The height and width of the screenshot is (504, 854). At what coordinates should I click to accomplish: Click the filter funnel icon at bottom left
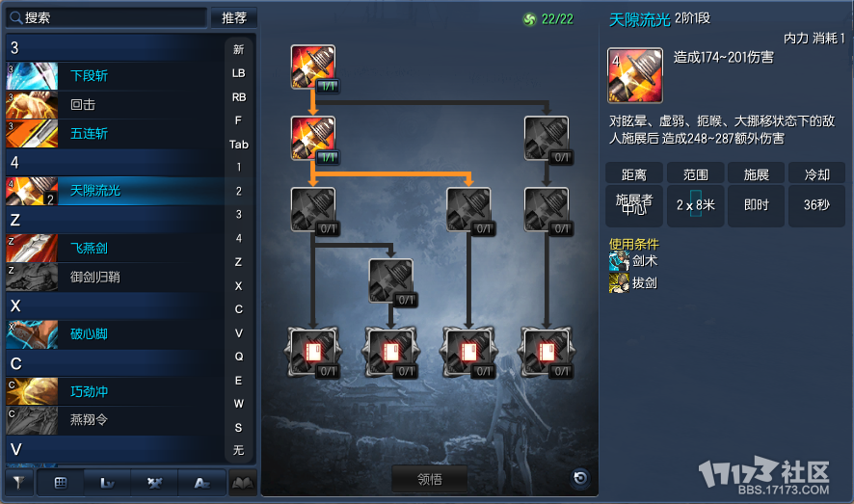coord(19,483)
